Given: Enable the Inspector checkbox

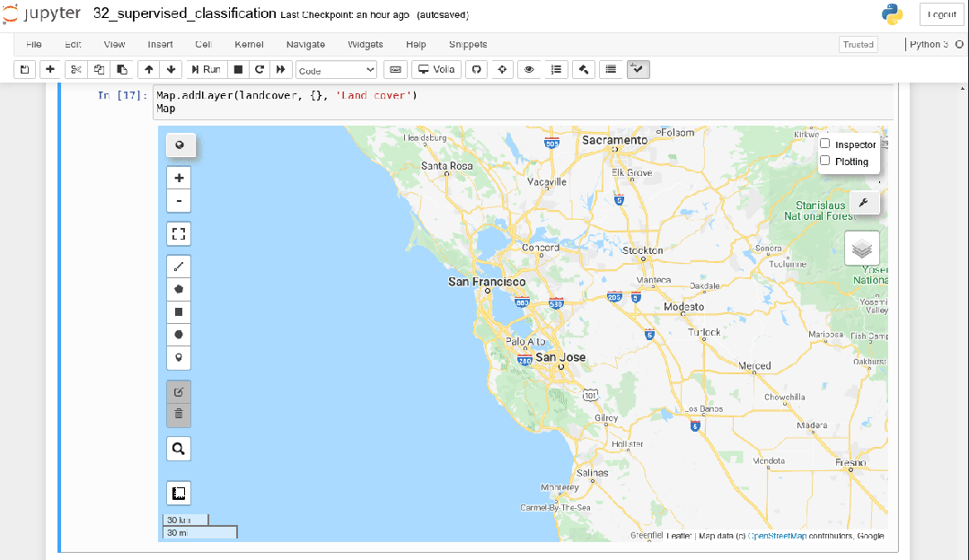Looking at the screenshot, I should point(825,144).
